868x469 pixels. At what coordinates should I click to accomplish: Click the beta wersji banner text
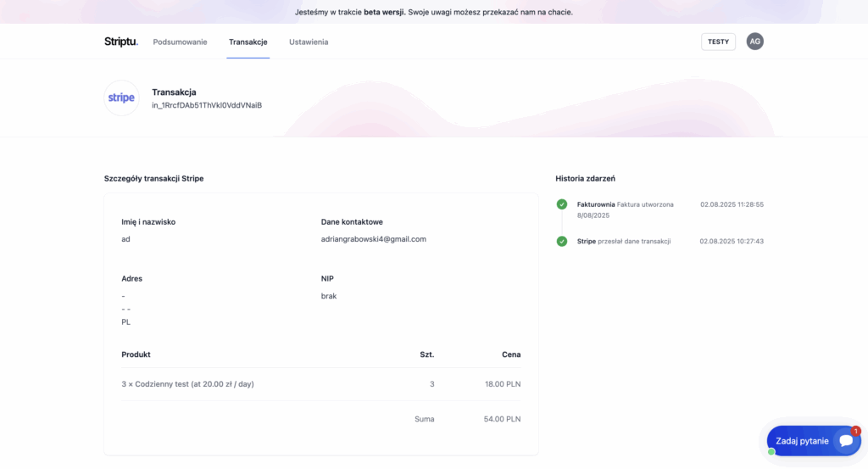pyautogui.click(x=384, y=12)
